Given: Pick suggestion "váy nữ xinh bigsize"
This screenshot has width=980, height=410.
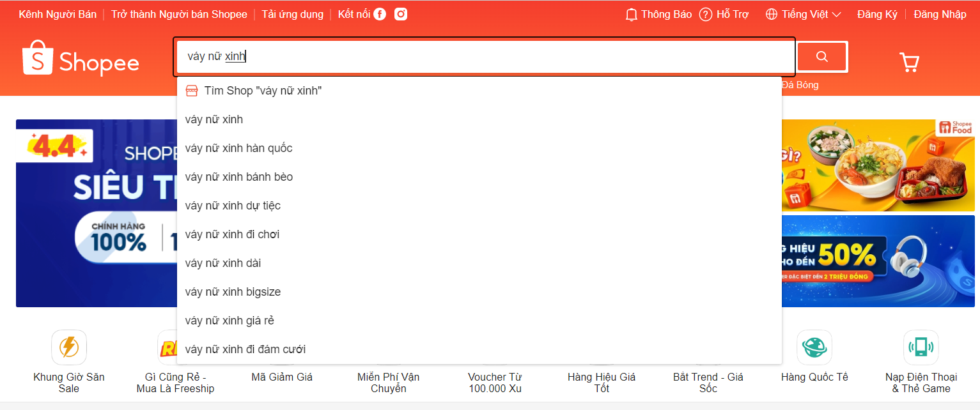Looking at the screenshot, I should tap(233, 292).
